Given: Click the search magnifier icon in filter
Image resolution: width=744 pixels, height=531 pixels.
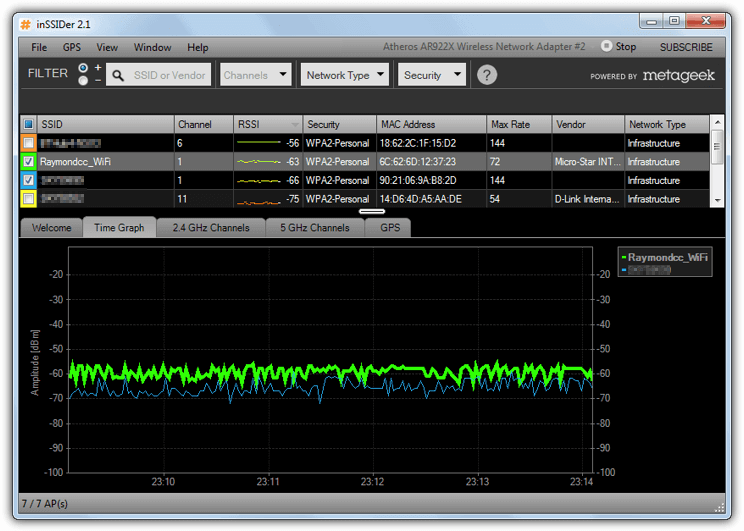Looking at the screenshot, I should click(x=118, y=75).
